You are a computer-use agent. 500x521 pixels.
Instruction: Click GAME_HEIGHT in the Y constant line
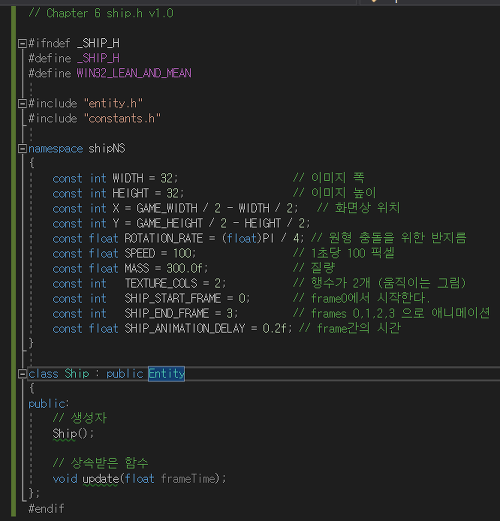(170, 223)
